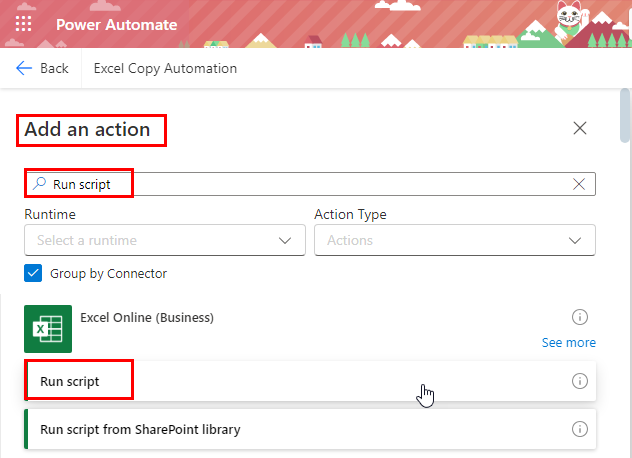Open the Action Type dropdown

point(455,240)
